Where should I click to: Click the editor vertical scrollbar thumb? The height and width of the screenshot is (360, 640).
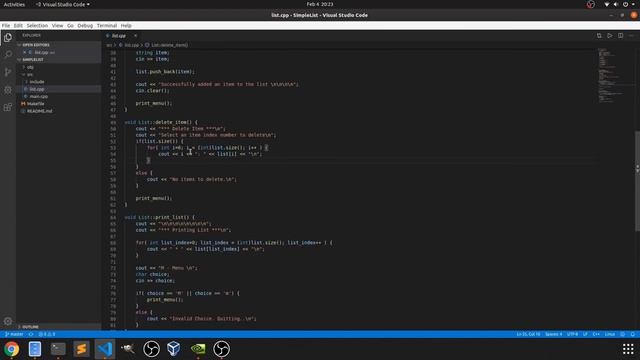[x=637, y=181]
